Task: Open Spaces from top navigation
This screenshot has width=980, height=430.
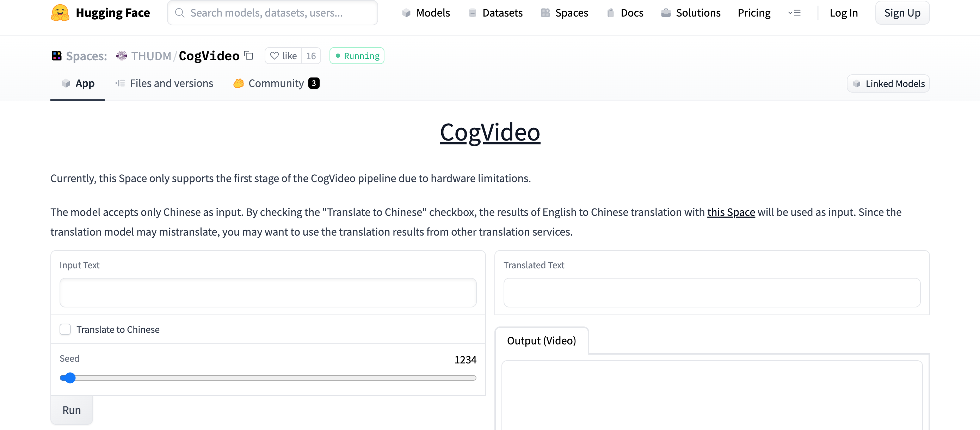Action: tap(564, 13)
